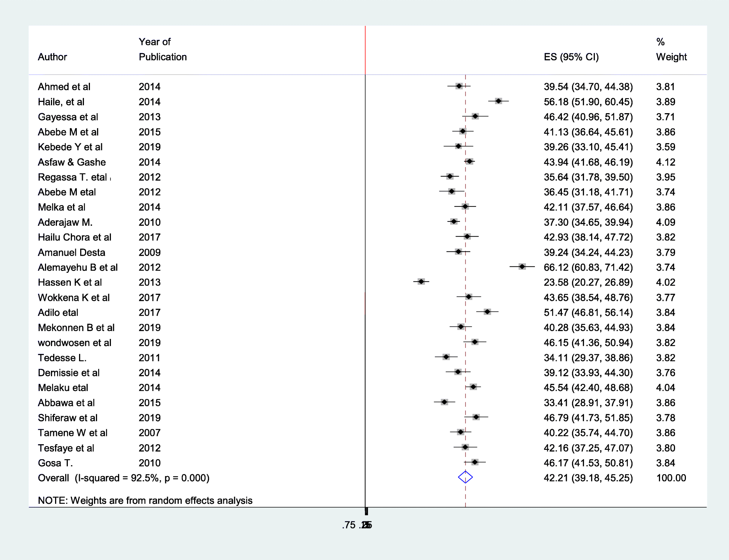The width and height of the screenshot is (729, 560).
Task: Select the 'Haile, et al' row label
Action: [x=61, y=102]
